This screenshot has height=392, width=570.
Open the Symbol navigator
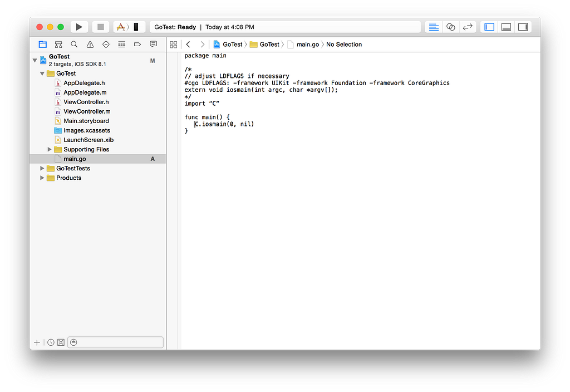(x=58, y=44)
